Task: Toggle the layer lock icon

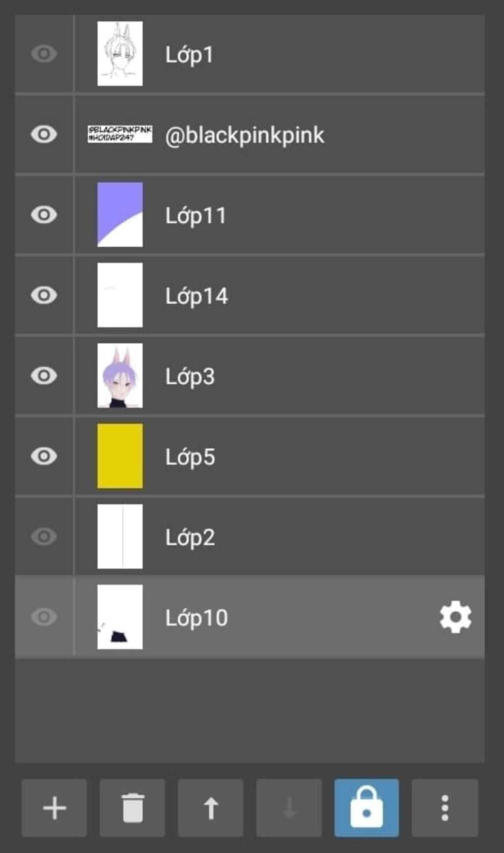Action: (367, 808)
